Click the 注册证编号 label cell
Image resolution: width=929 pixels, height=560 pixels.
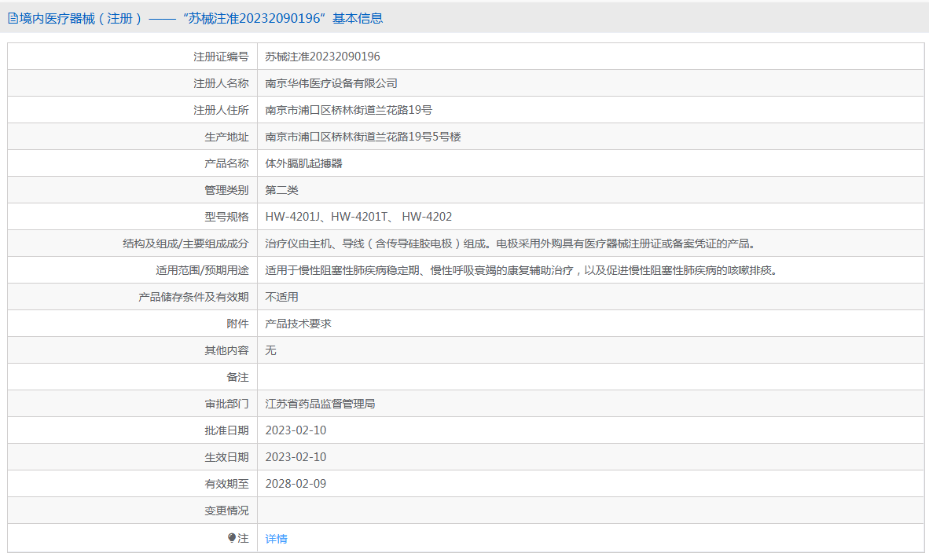[x=133, y=57]
